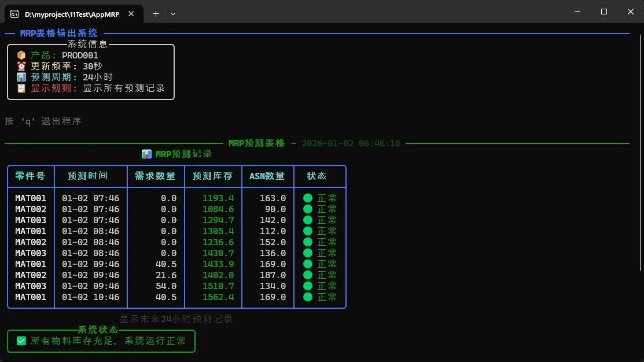
Task: Close the D:\myproject terminal tab
Action: pyautogui.click(x=133, y=14)
